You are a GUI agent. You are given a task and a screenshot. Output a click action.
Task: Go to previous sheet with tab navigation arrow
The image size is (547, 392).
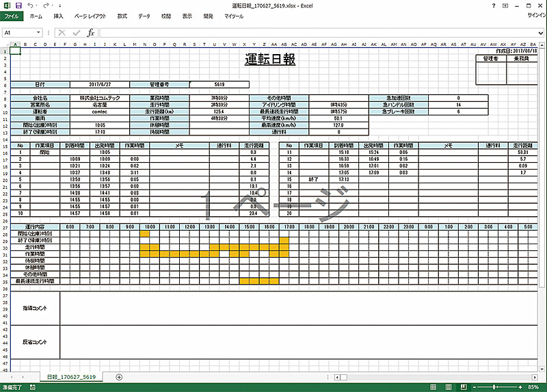tap(12, 377)
